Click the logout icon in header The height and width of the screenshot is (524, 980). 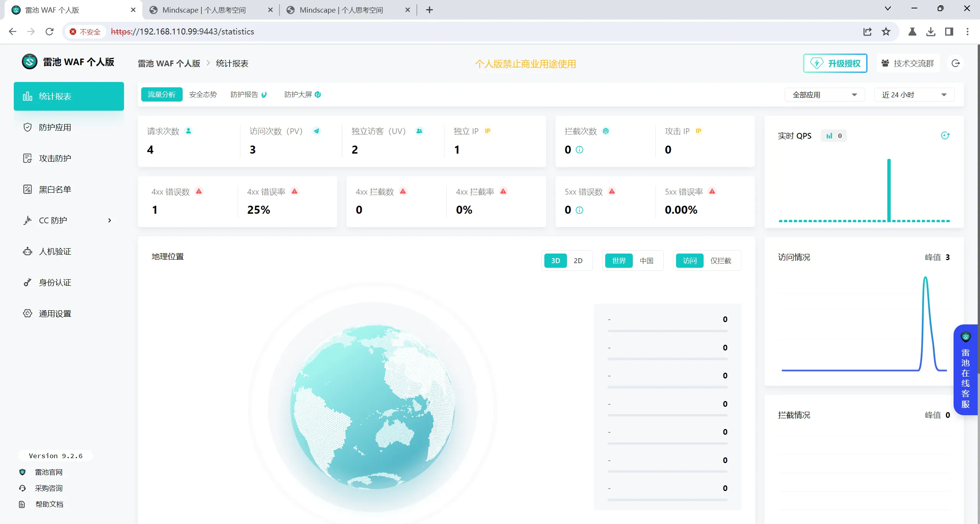955,63
